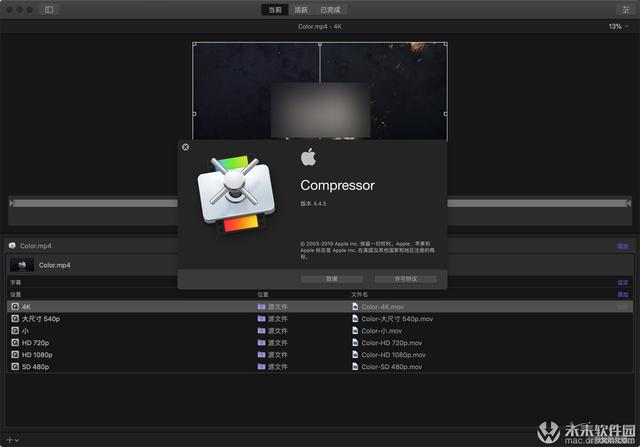Toggle the settings and locations sidebar icon
640x447 pixels.
point(49,9)
